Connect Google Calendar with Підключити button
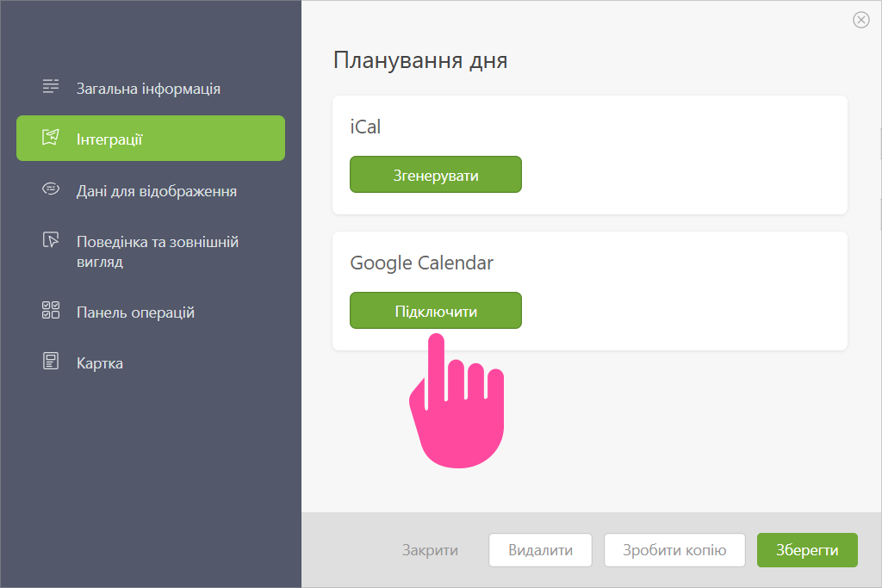Screen dimensions: 882x588 436,311
